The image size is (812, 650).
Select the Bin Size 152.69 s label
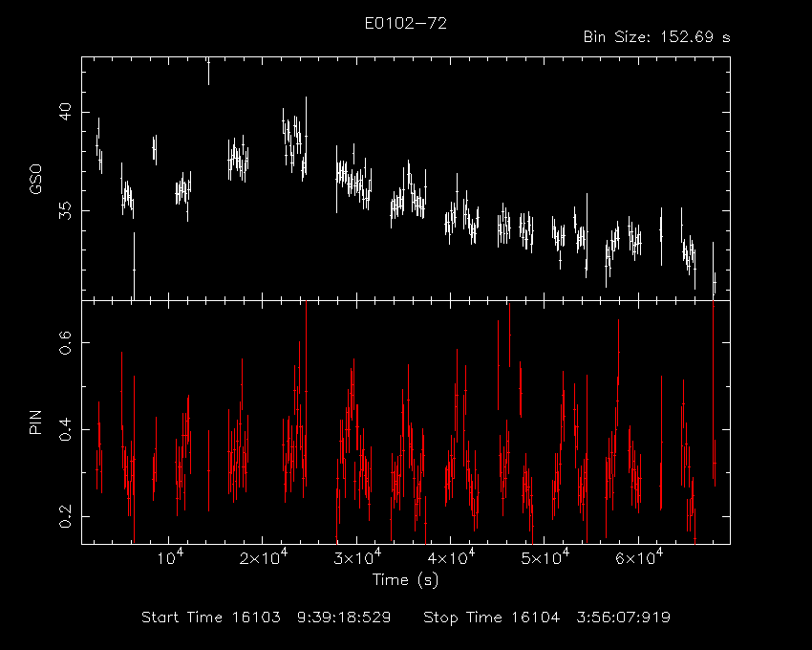[x=656, y=37]
